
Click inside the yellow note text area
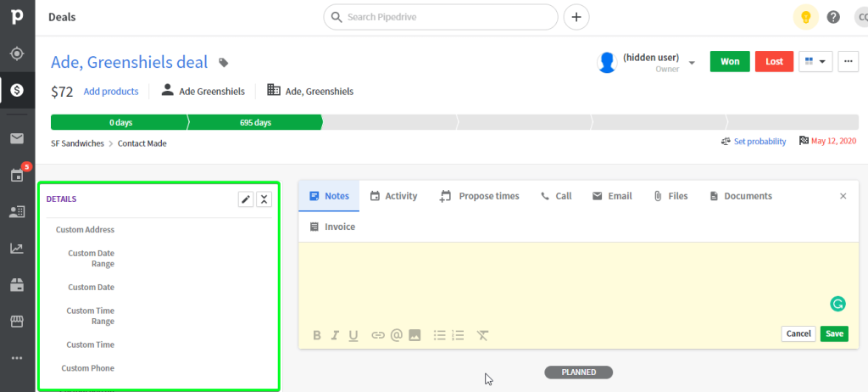(578, 283)
